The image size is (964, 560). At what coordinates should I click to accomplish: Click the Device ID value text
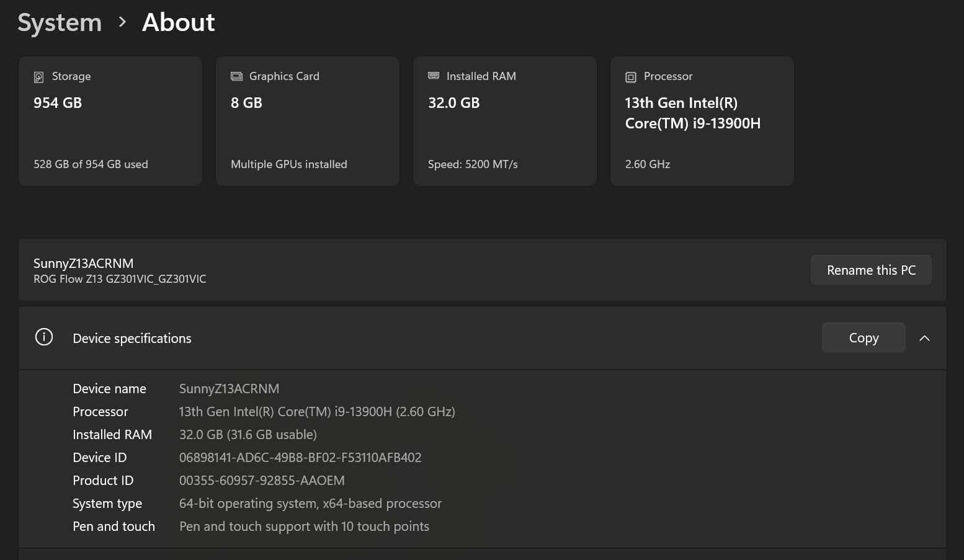tap(300, 458)
